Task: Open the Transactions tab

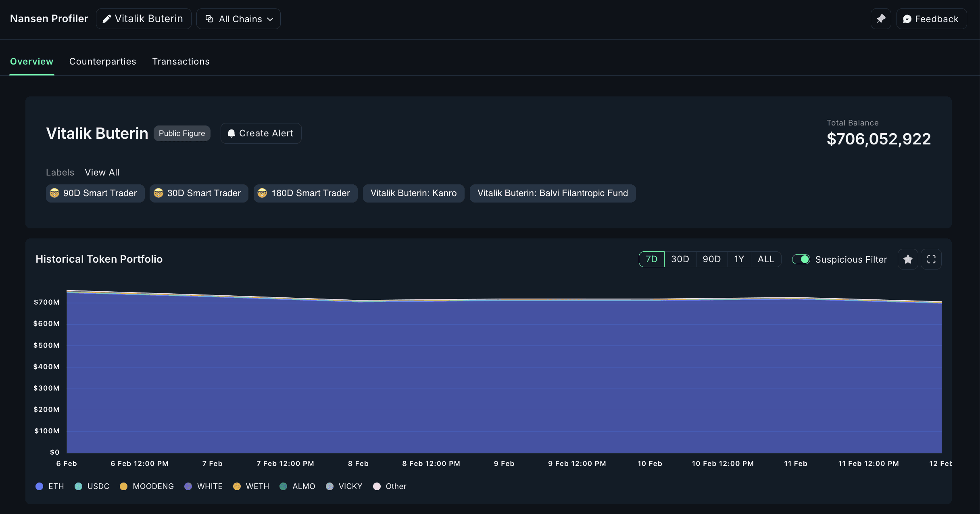Action: [181, 62]
